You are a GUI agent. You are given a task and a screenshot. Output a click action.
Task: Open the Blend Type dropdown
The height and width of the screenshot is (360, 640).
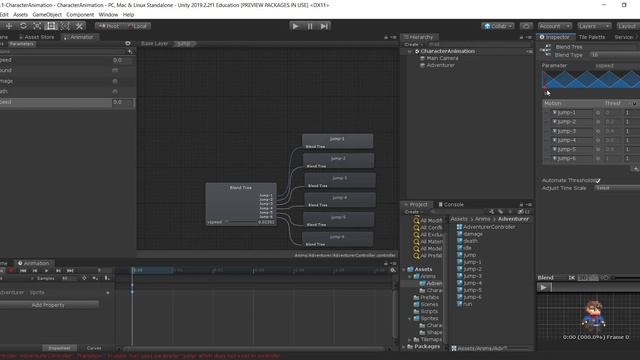(615, 55)
